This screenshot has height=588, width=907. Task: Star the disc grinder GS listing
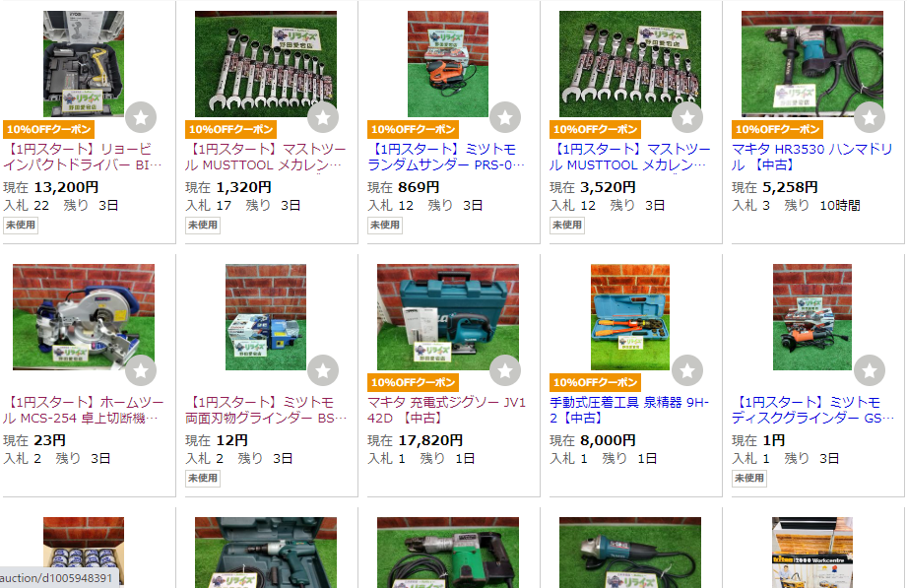[870, 370]
